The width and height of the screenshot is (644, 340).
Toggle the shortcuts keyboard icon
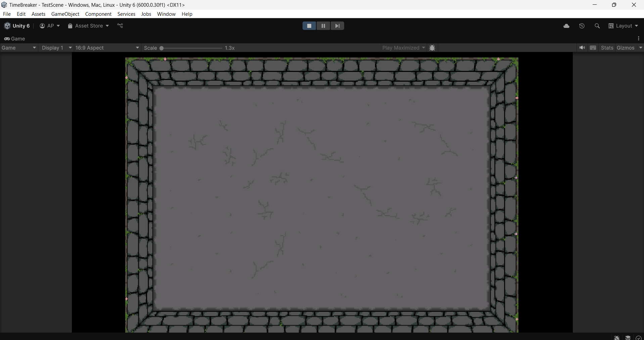click(593, 48)
